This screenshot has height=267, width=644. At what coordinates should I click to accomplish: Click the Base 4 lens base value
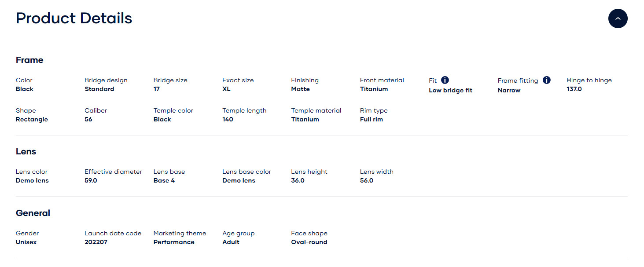[x=164, y=180]
